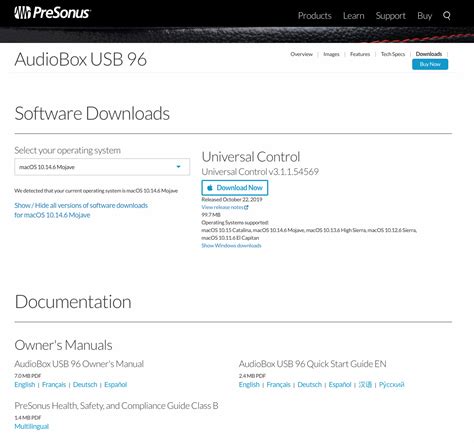Screen dimensions: 474x443
Task: Click the Software Downloads heading
Action: pyautogui.click(x=92, y=114)
